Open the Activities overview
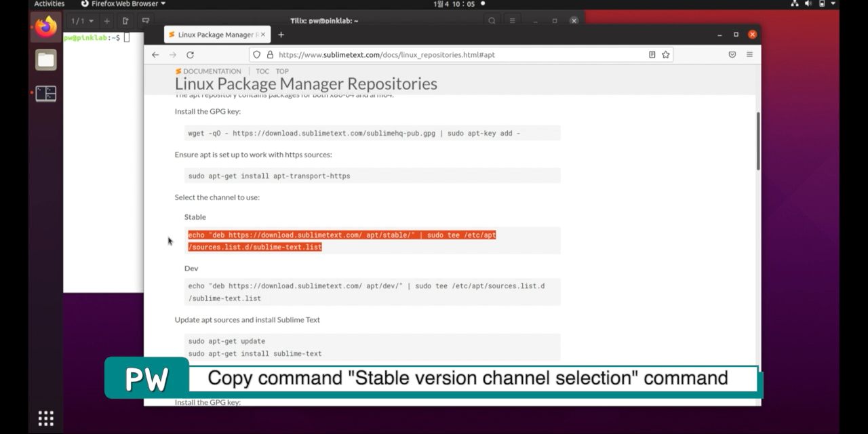The height and width of the screenshot is (434, 868). [x=49, y=4]
